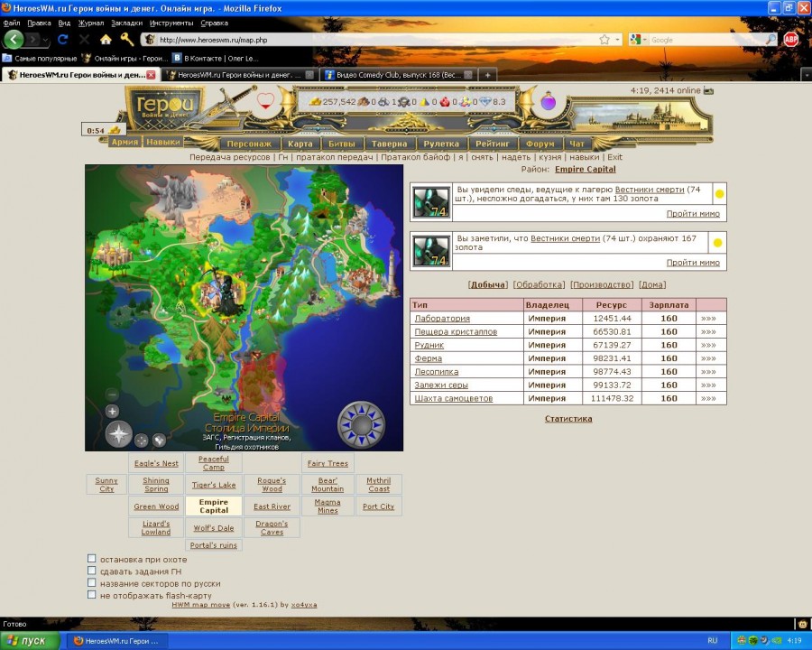Open the search engine dropdown by the Google icon
Screen dimensions: 812x650
645,40
